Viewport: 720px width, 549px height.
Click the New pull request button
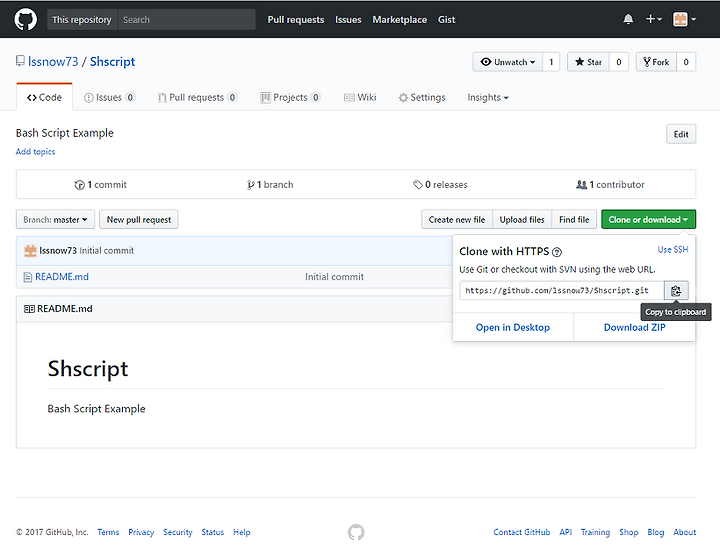click(x=139, y=219)
